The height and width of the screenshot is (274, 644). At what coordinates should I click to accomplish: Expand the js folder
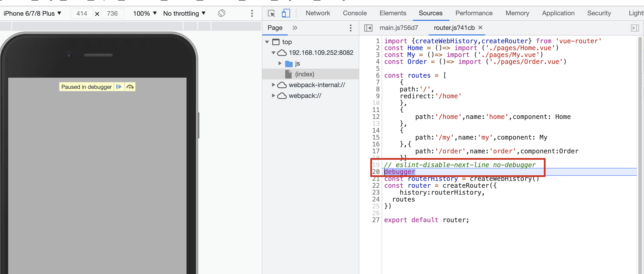point(280,63)
